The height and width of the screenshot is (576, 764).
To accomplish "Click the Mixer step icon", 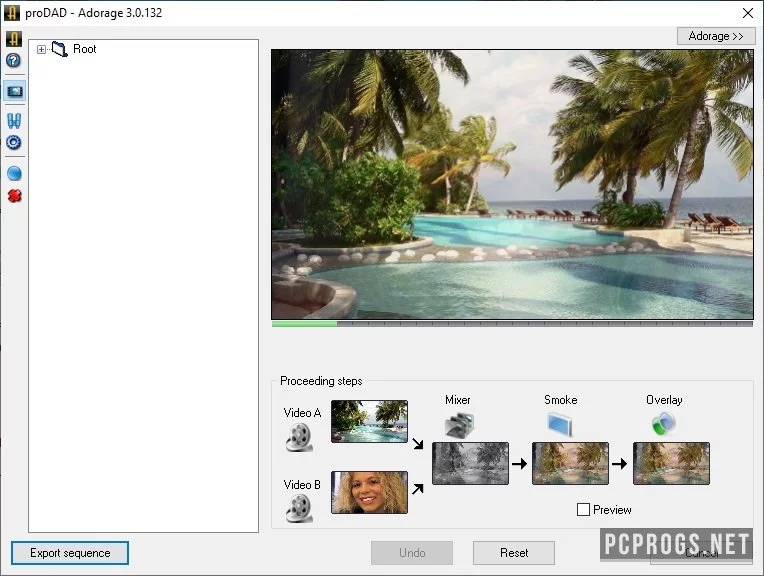I will pos(459,424).
